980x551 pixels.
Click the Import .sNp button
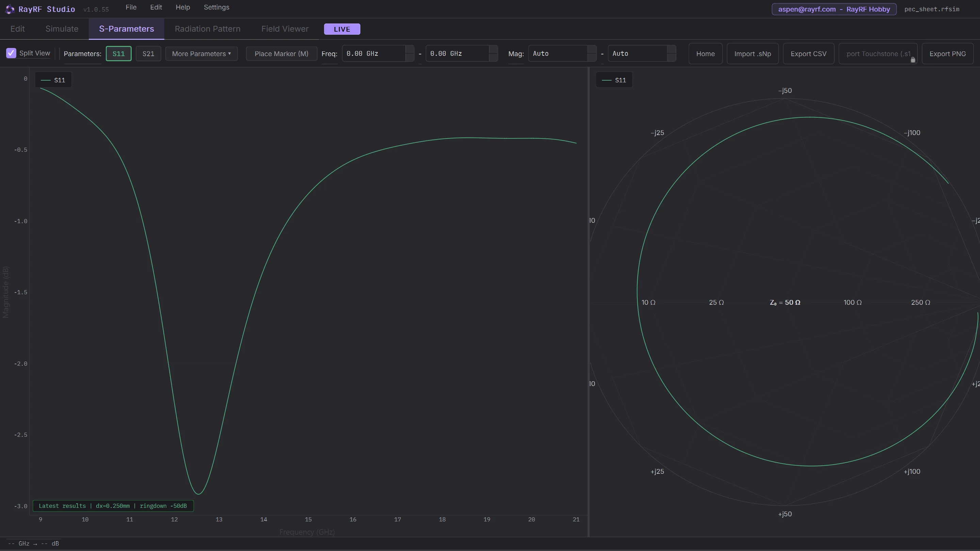coord(752,54)
